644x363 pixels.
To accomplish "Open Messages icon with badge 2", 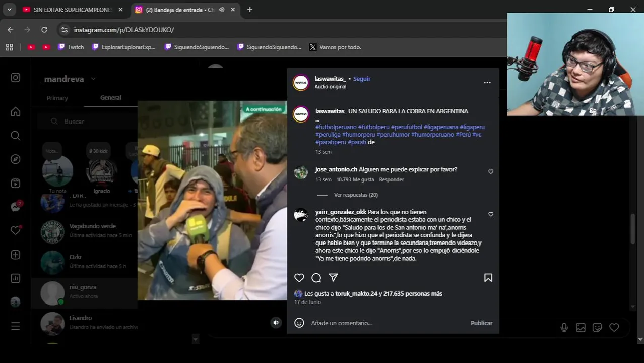I will tap(16, 207).
